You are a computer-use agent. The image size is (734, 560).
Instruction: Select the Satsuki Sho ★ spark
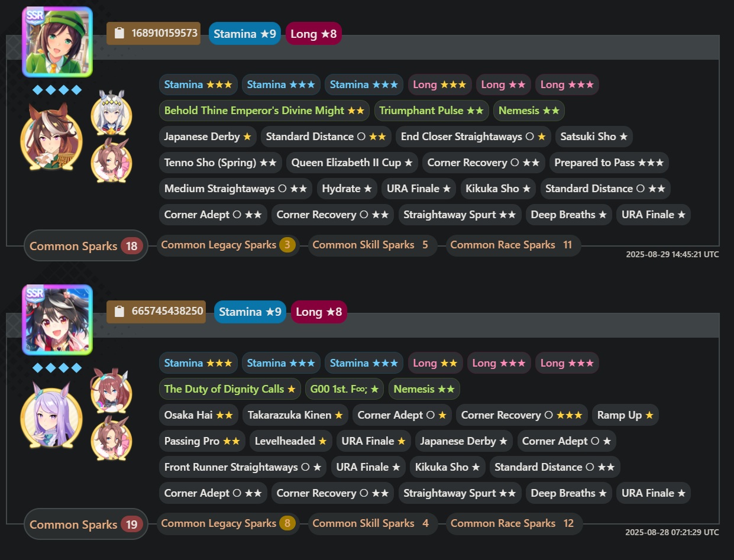click(x=594, y=137)
